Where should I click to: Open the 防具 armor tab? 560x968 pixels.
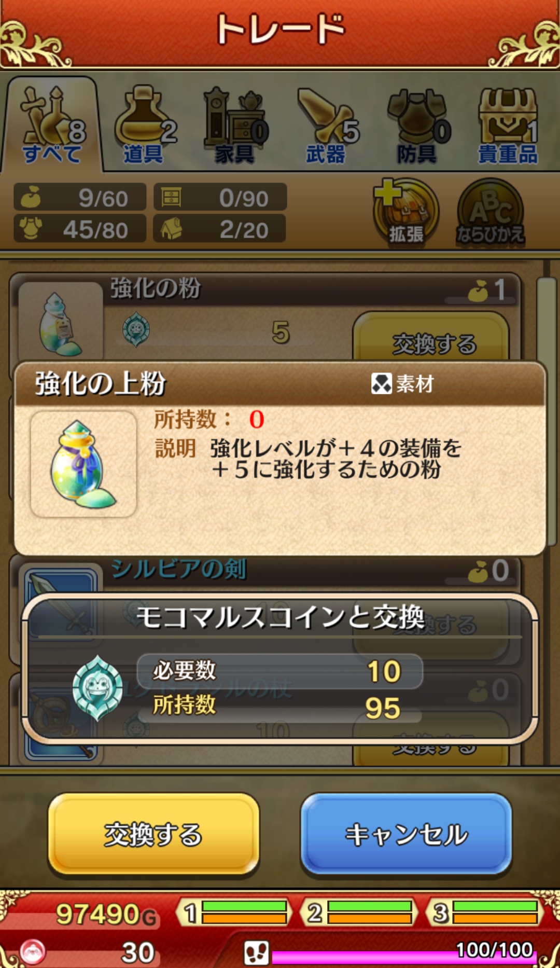[417, 126]
